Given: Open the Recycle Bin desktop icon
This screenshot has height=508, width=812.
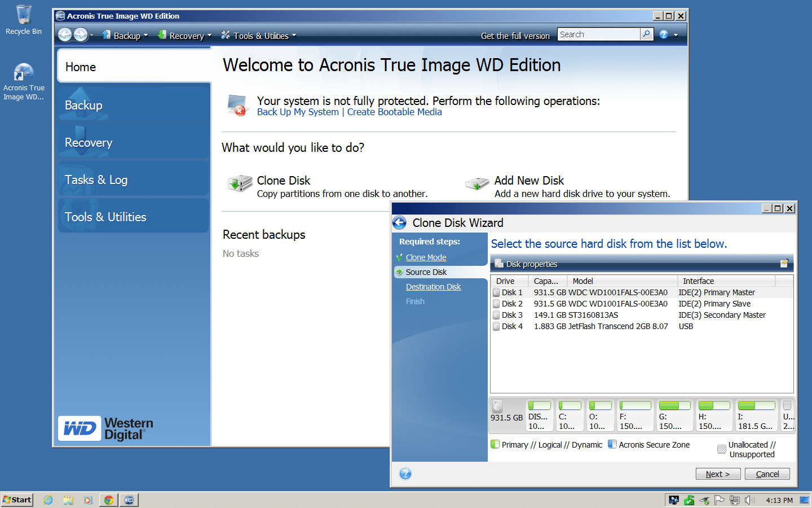Looking at the screenshot, I should tap(24, 20).
